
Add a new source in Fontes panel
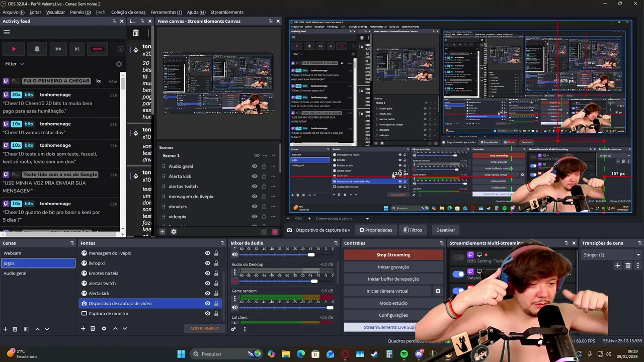point(83,329)
